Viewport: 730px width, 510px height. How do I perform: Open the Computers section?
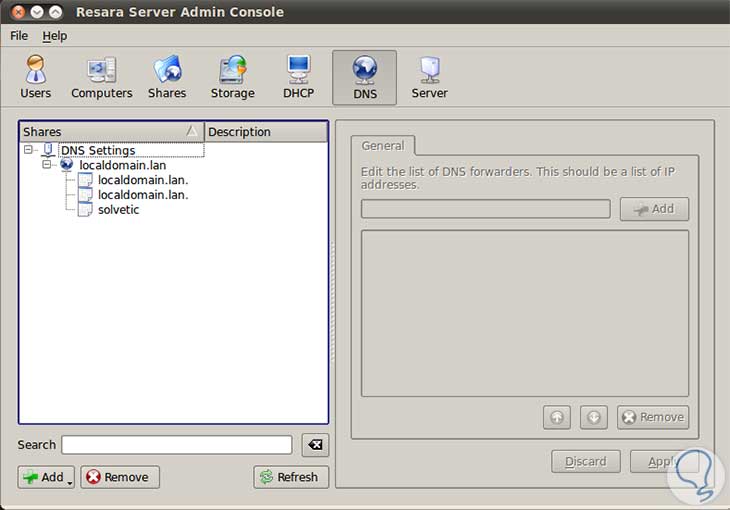pyautogui.click(x=101, y=77)
